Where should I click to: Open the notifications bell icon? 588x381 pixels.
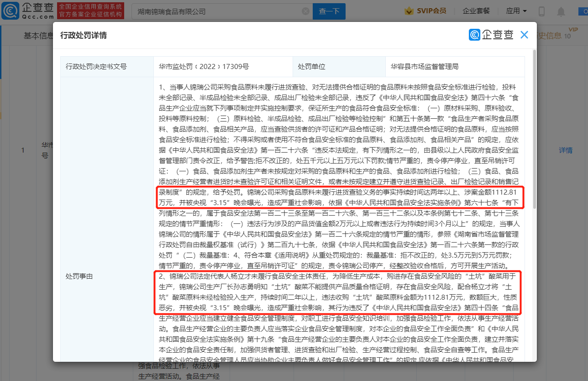point(561,11)
